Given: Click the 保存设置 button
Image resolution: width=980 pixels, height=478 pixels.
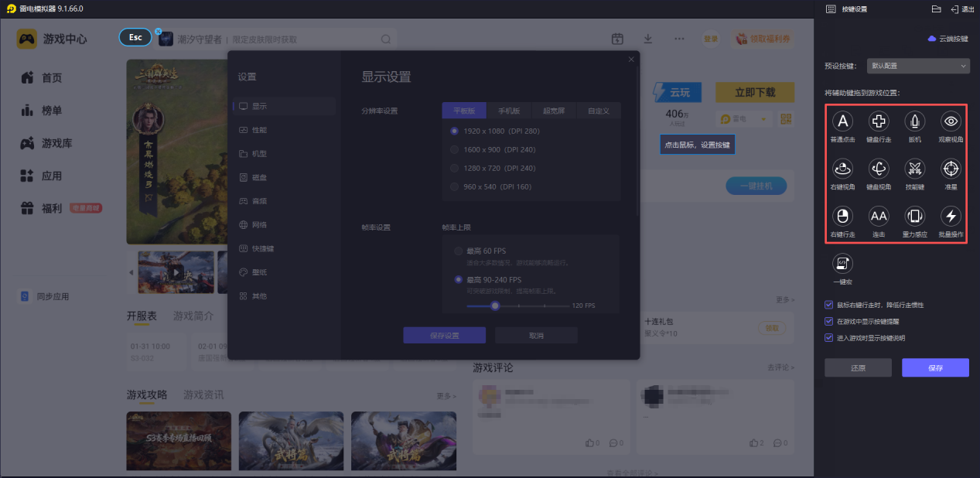Looking at the screenshot, I should 444,335.
